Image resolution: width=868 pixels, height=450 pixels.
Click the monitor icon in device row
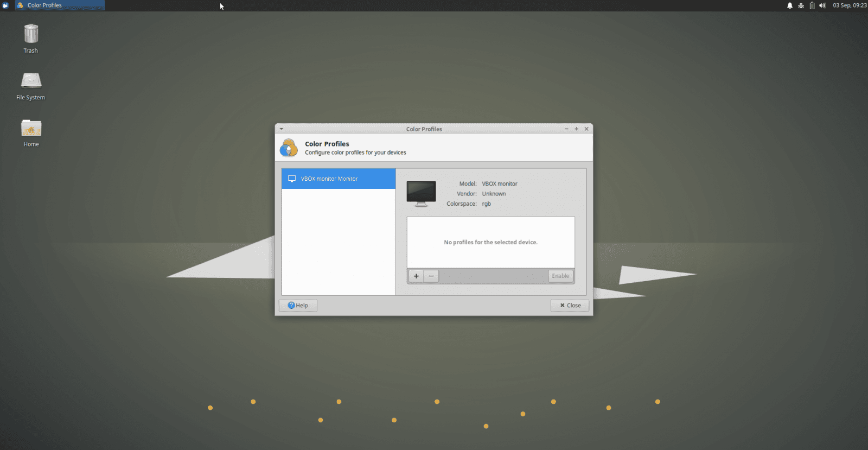(292, 179)
